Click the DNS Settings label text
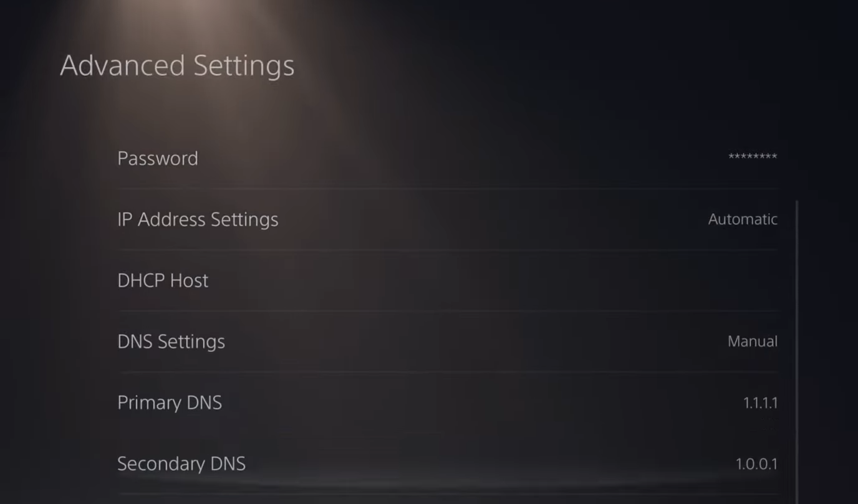This screenshot has height=504, width=858. click(171, 341)
